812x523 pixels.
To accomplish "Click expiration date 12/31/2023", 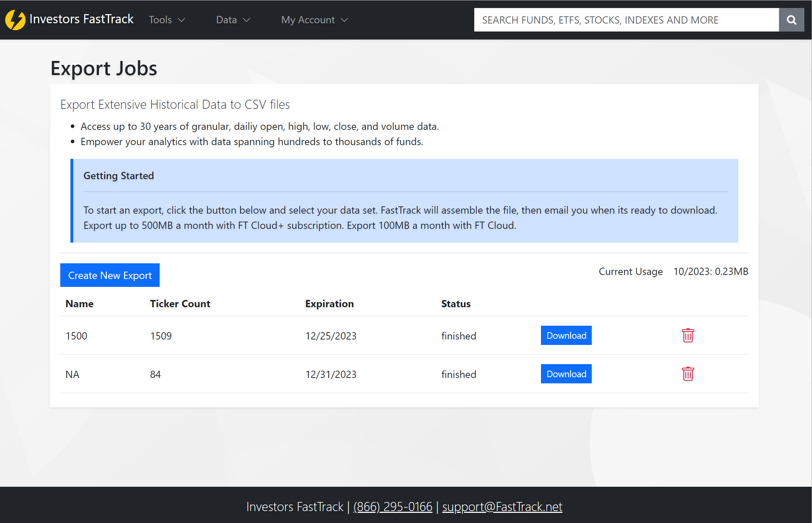I will (331, 374).
